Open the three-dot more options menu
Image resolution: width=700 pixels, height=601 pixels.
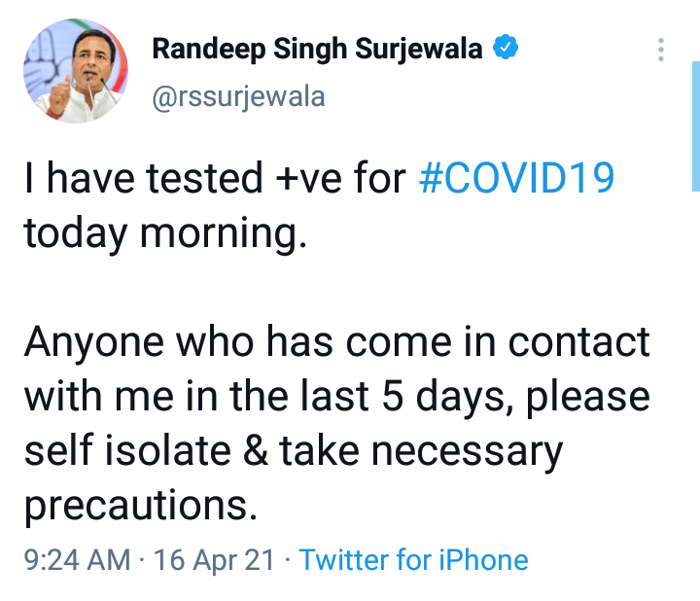point(661,50)
